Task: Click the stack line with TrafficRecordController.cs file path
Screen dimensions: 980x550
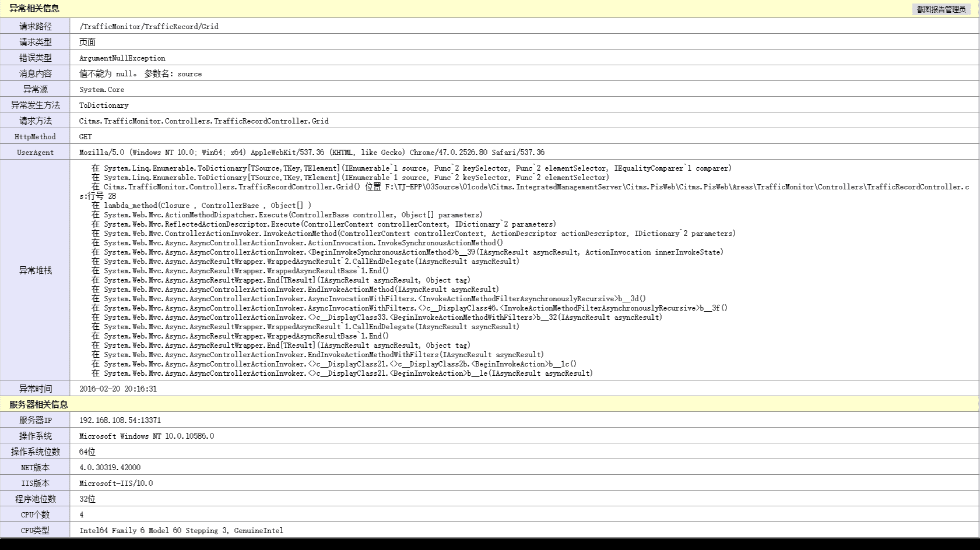Action: pyautogui.click(x=525, y=191)
